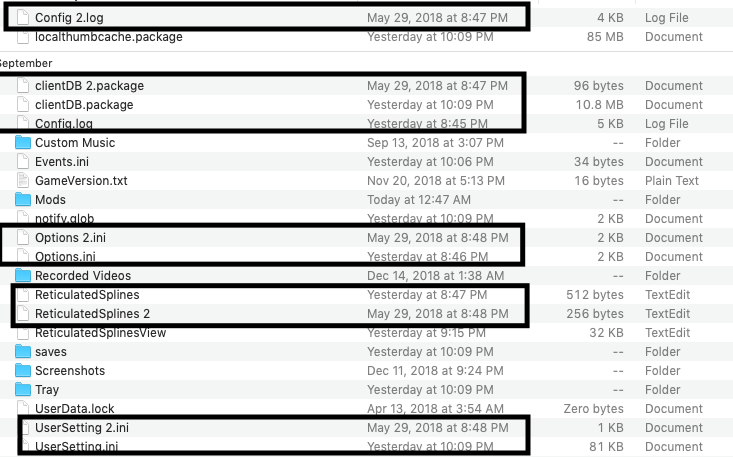Open the Mods folder icon

click(23, 200)
